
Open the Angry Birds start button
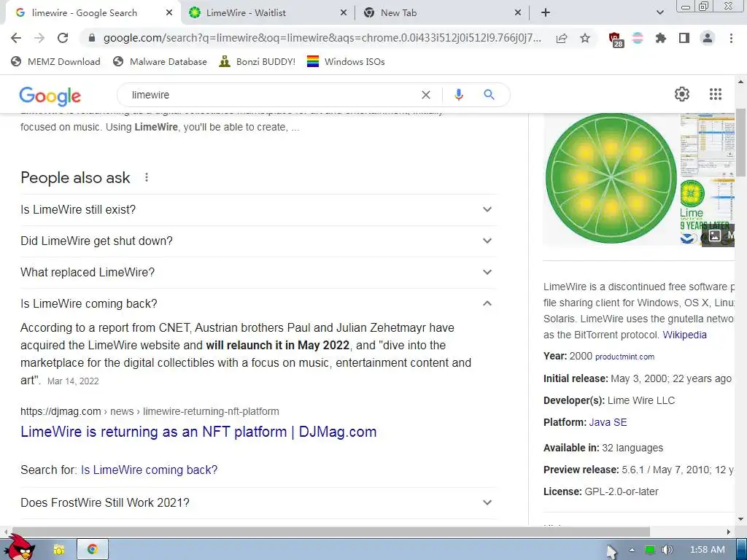point(20,548)
